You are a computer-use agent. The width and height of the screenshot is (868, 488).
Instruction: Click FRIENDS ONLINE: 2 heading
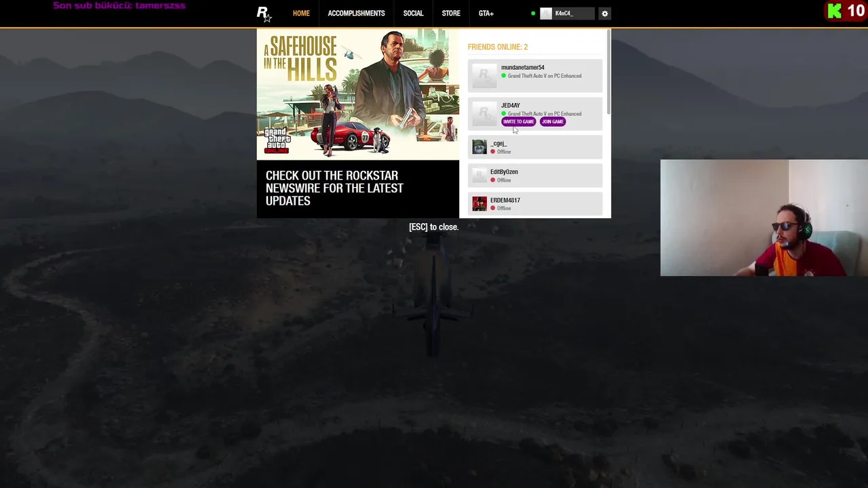point(498,47)
